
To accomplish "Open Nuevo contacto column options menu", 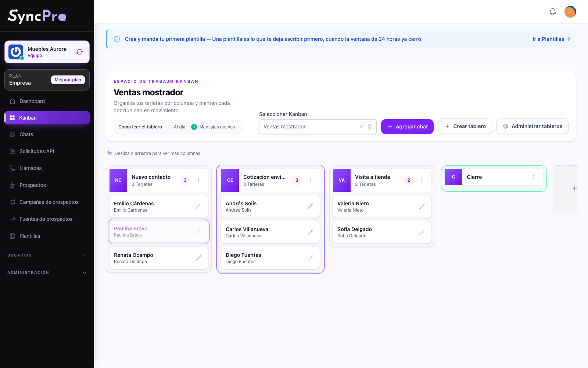I will [198, 180].
